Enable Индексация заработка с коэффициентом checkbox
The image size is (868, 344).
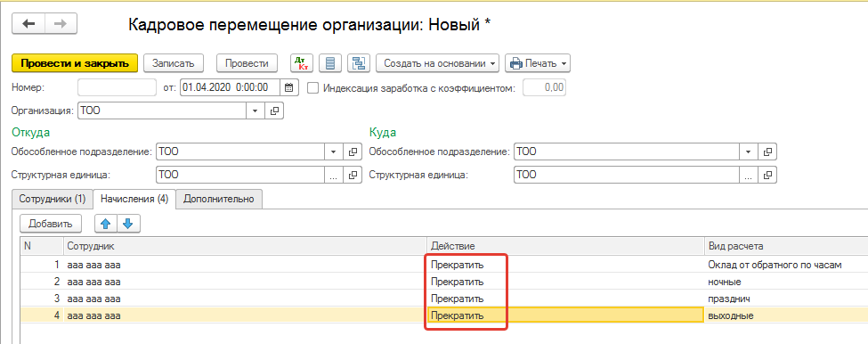coord(312,87)
